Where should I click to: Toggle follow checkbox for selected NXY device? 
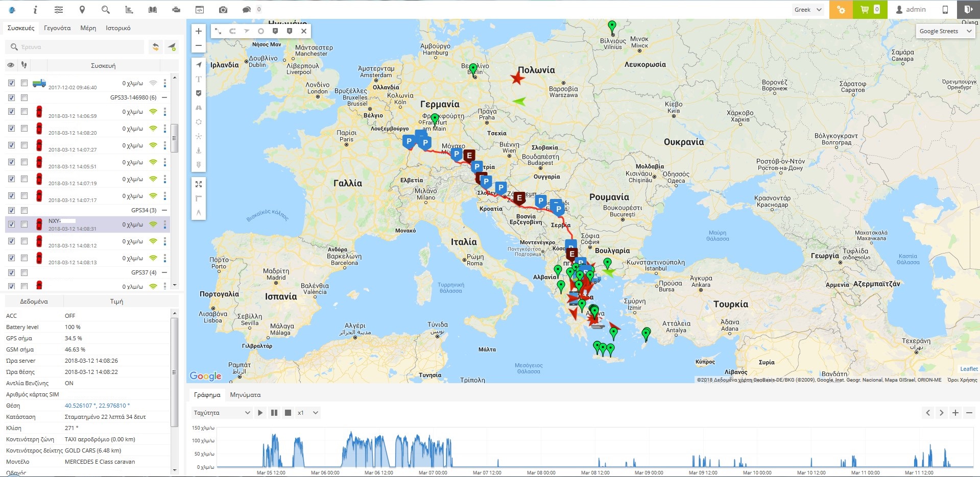(x=24, y=224)
